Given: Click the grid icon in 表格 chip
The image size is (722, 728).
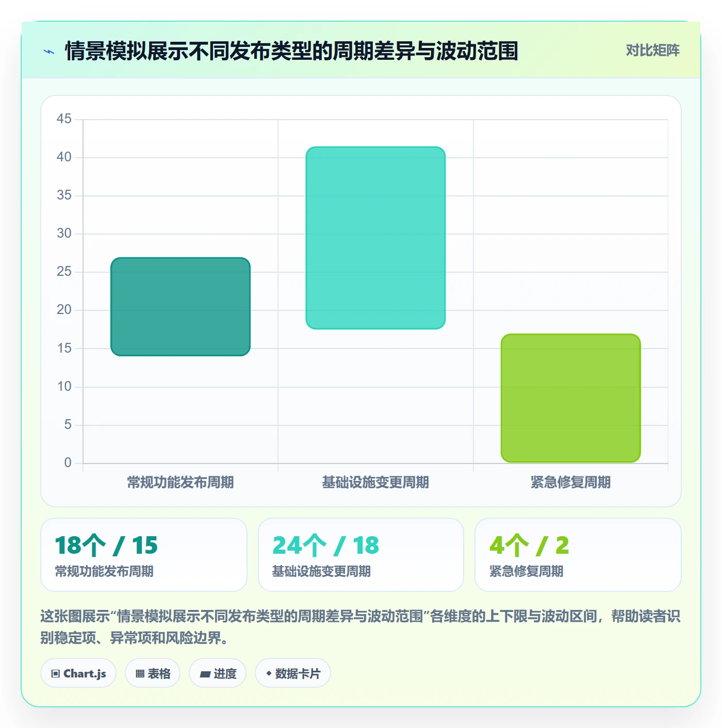Looking at the screenshot, I should (x=140, y=674).
